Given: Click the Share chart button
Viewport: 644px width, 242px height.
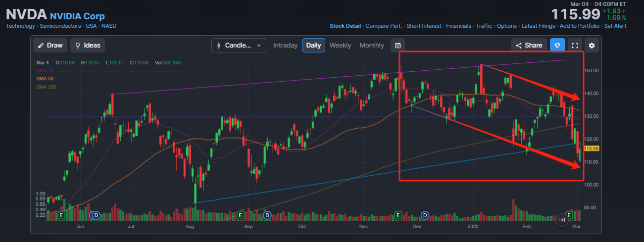Looking at the screenshot, I should click(x=529, y=46).
